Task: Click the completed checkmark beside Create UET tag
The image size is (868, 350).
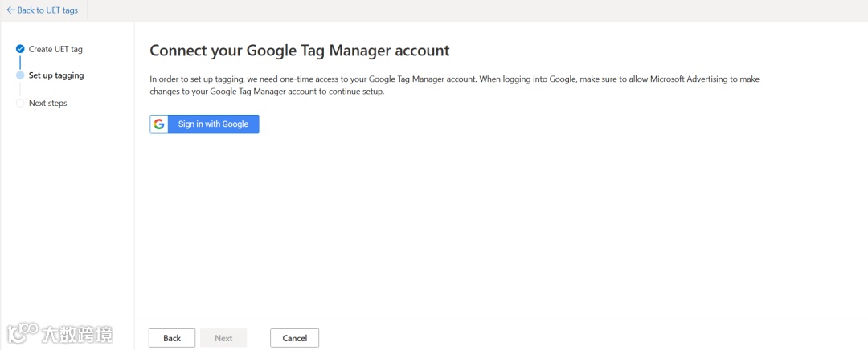Action: click(20, 49)
